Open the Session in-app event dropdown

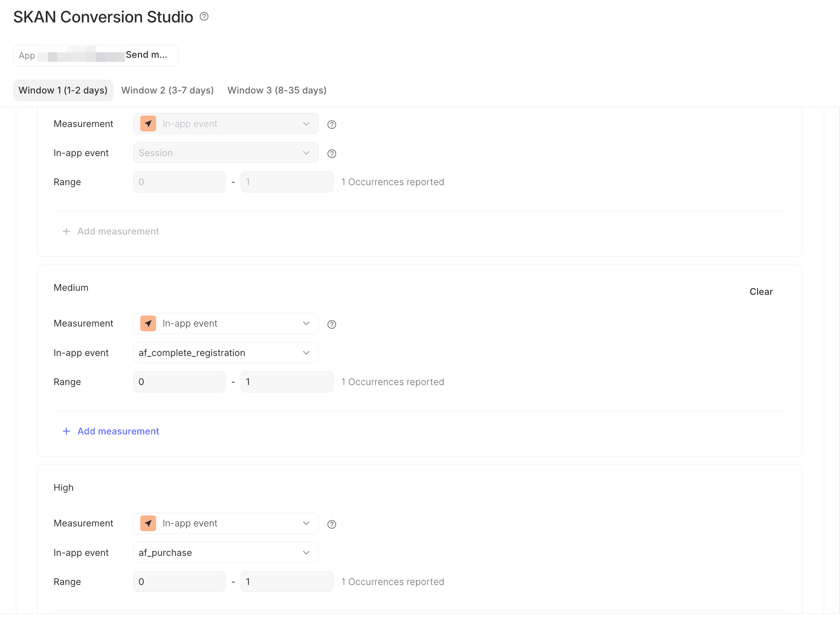pos(226,153)
